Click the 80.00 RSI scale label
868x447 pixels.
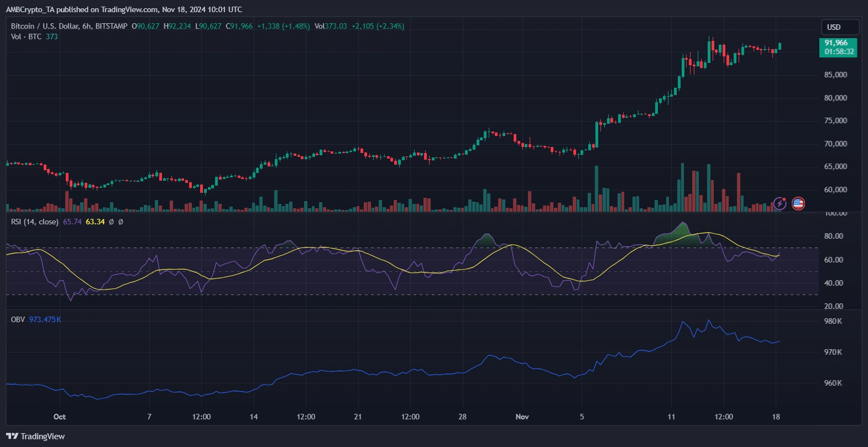(834, 236)
